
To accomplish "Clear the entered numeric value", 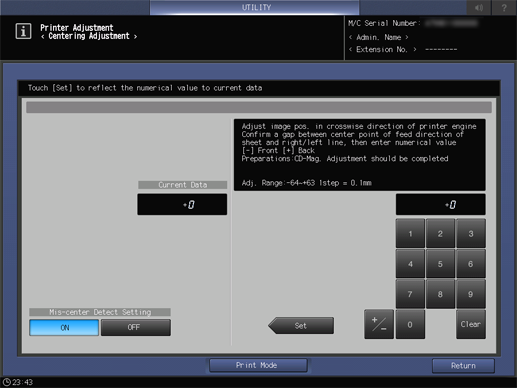I will (471, 324).
